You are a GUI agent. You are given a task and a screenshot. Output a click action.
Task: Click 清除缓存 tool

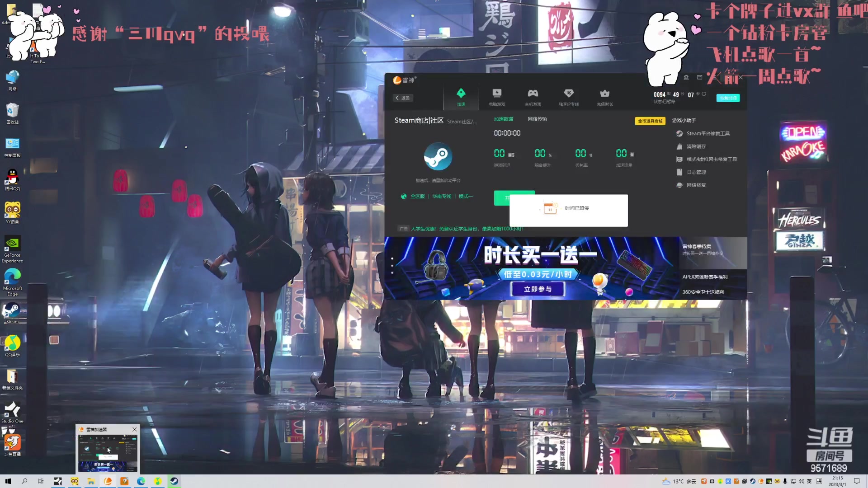pos(691,146)
